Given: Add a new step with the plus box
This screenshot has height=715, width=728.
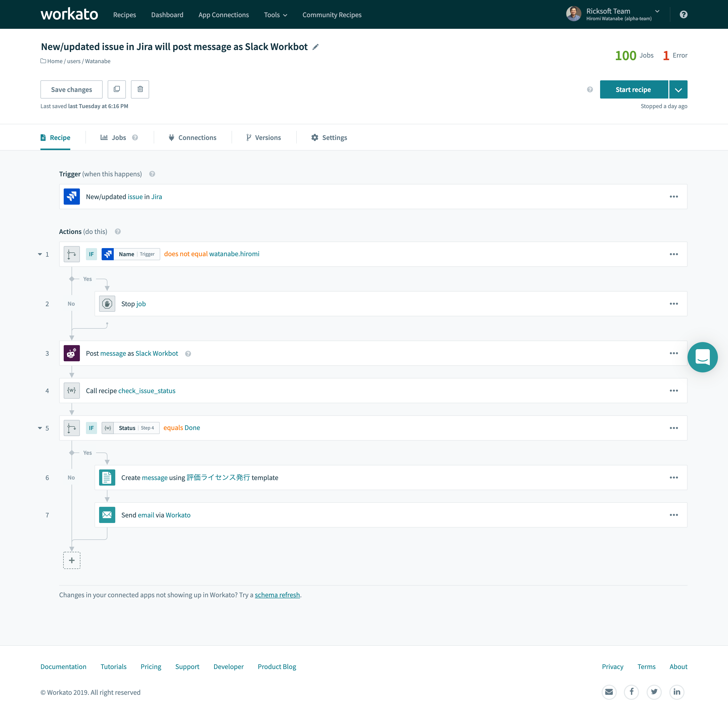Looking at the screenshot, I should coord(72,560).
